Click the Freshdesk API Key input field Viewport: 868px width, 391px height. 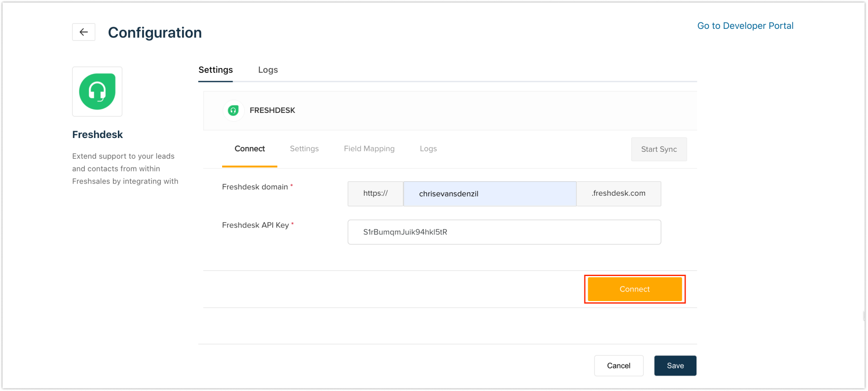click(504, 232)
